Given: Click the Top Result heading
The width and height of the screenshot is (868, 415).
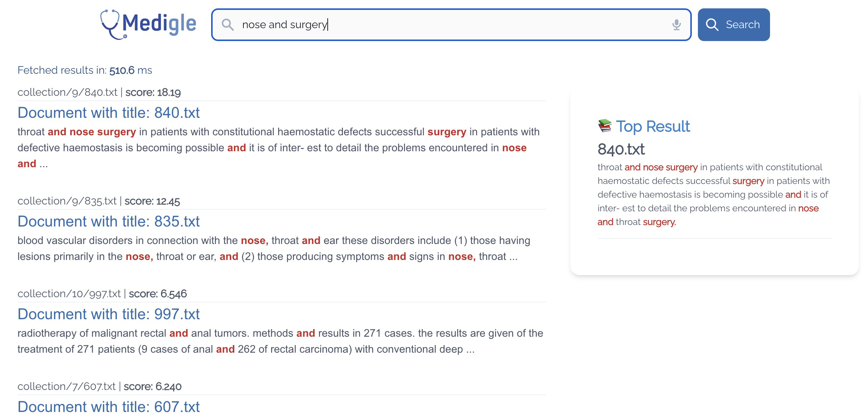Looking at the screenshot, I should click(x=653, y=127).
